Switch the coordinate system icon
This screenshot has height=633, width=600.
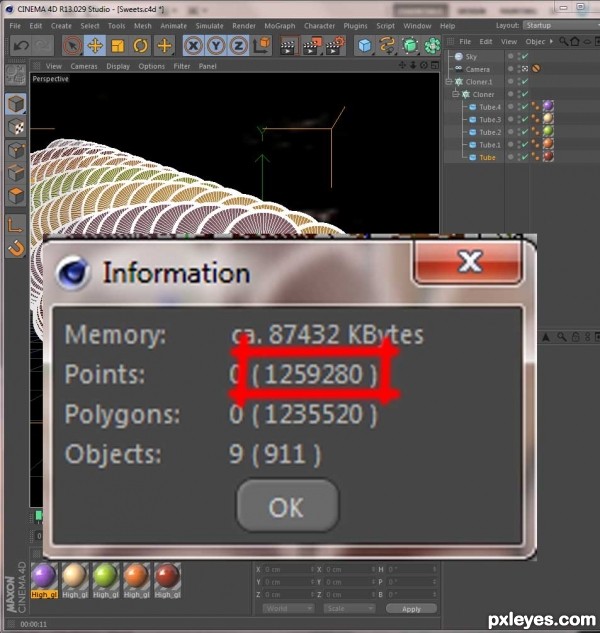tap(262, 46)
